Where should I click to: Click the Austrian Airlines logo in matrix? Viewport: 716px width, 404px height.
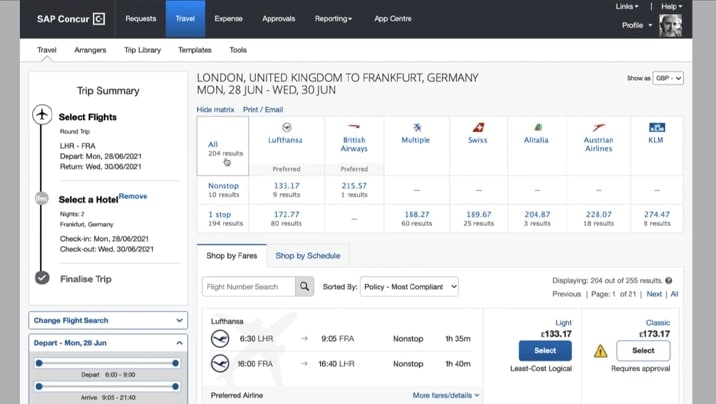point(599,127)
